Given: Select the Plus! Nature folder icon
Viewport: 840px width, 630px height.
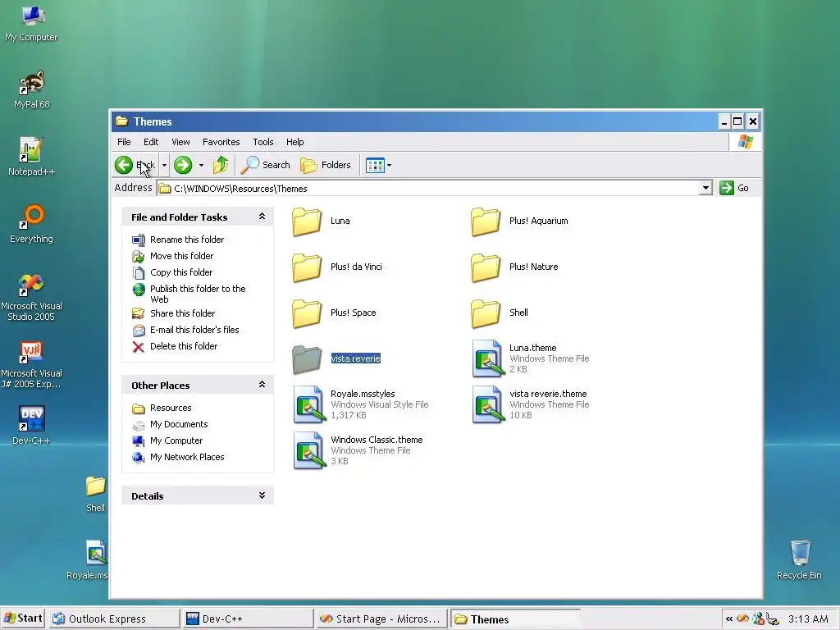Looking at the screenshot, I should pos(486,267).
